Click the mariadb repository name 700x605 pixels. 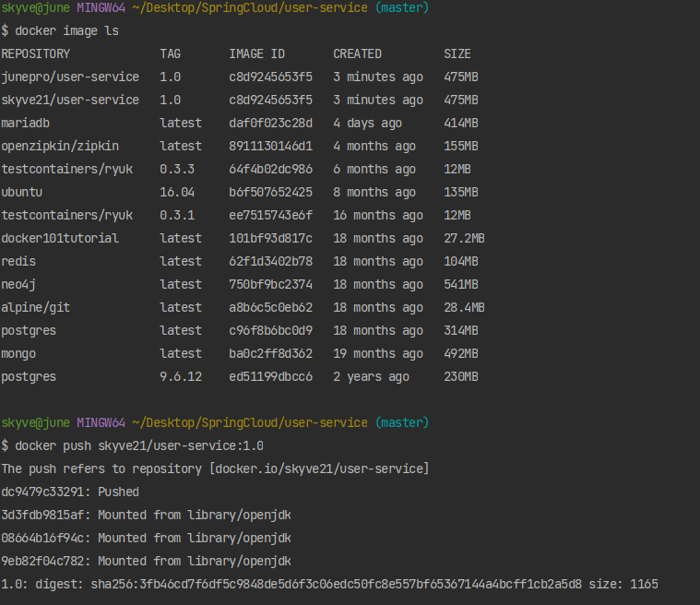[x=26, y=124]
